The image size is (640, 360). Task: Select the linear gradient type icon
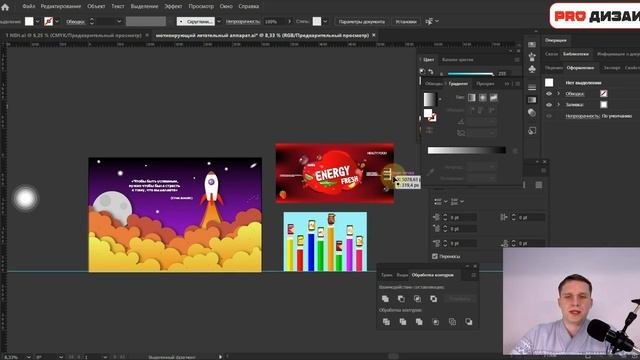click(x=471, y=98)
